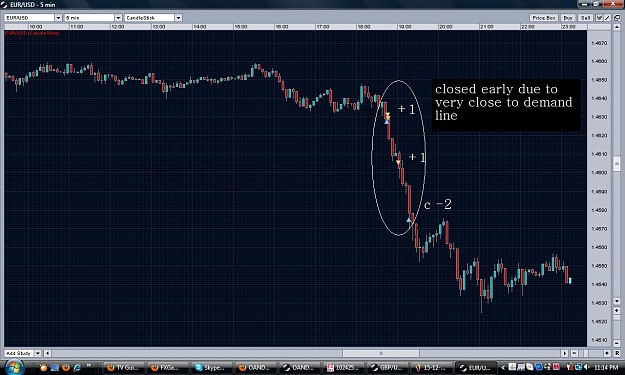Click the minus zoom-out price scale button
The width and height of the screenshot is (625, 375).
point(617,344)
